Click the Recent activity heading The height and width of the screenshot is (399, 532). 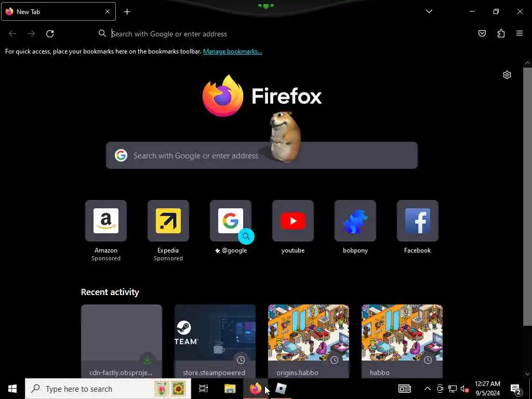point(110,292)
